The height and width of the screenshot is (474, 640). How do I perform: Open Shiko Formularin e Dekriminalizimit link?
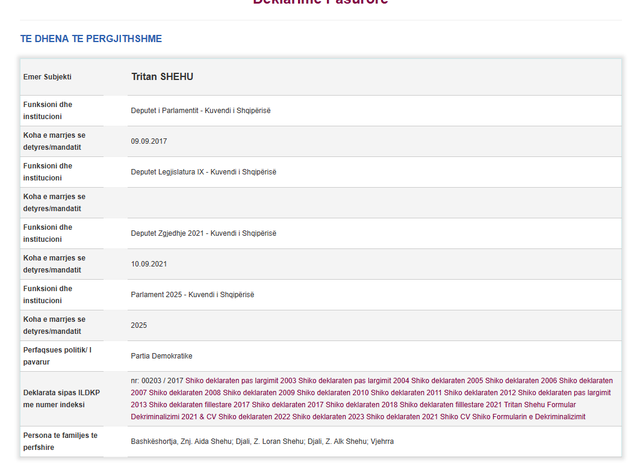pyautogui.click(x=529, y=417)
